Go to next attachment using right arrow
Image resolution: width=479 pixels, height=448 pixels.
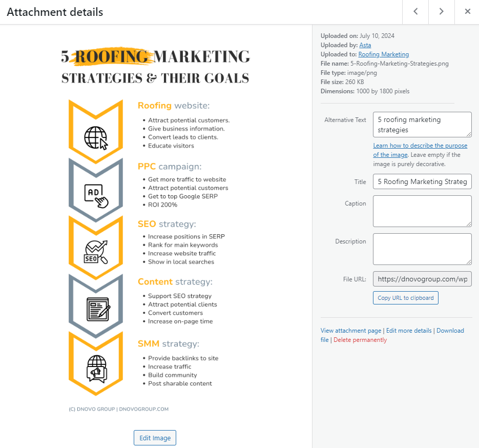pyautogui.click(x=441, y=12)
